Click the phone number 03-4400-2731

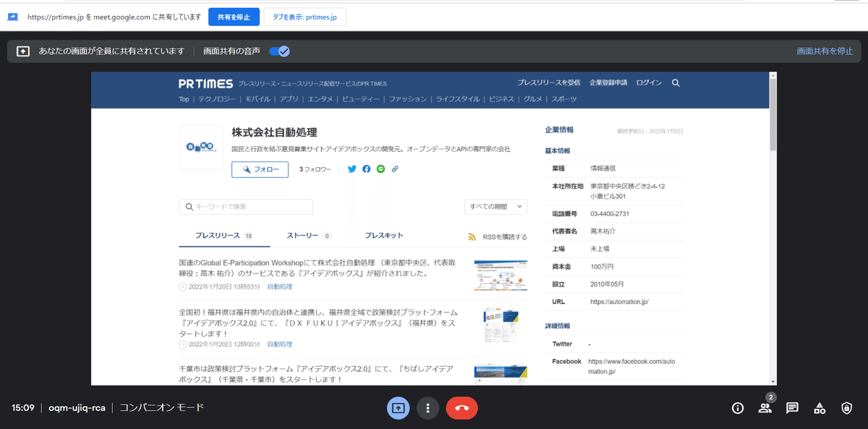[610, 214]
